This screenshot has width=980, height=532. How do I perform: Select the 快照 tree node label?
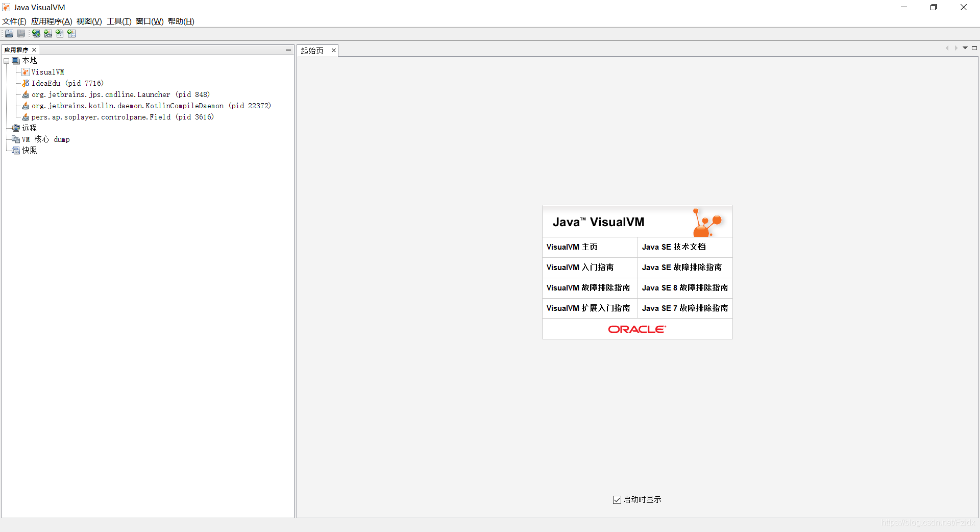point(30,151)
